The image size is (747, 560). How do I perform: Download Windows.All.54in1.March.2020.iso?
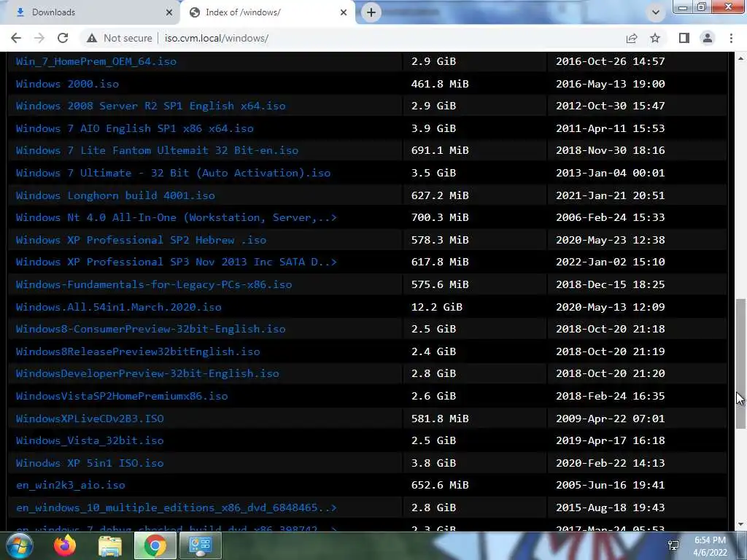pyautogui.click(x=119, y=307)
